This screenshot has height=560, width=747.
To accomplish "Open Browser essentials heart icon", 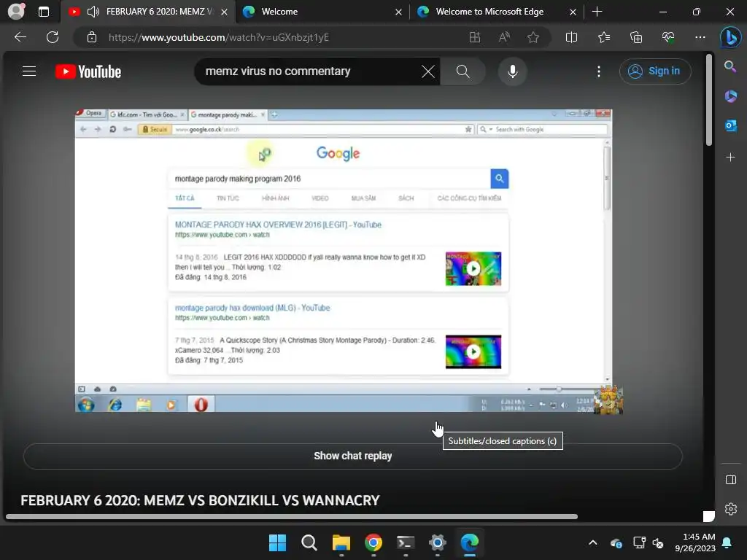I will click(668, 37).
